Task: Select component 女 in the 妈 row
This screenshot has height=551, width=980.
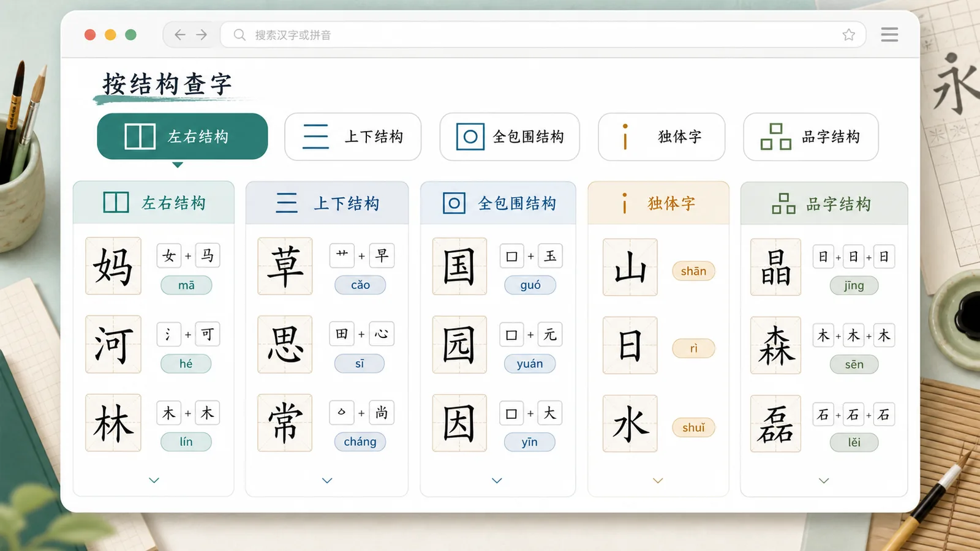Action: [x=169, y=255]
